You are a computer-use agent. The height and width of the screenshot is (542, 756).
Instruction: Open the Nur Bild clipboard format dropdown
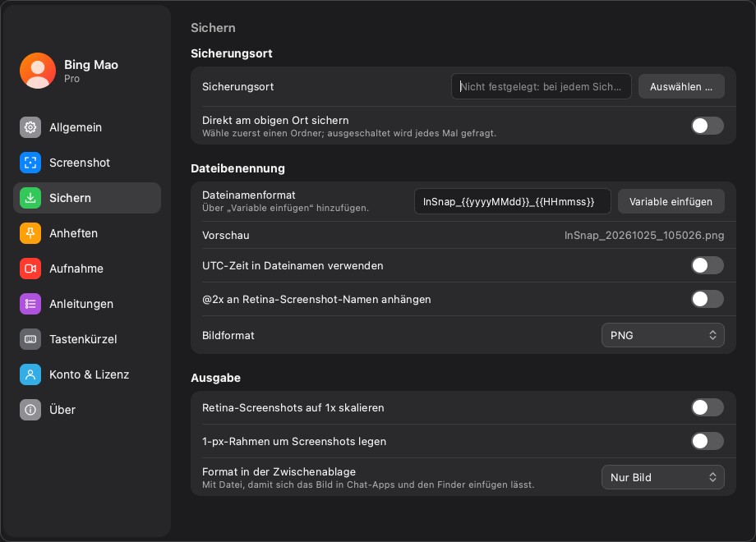pyautogui.click(x=663, y=477)
